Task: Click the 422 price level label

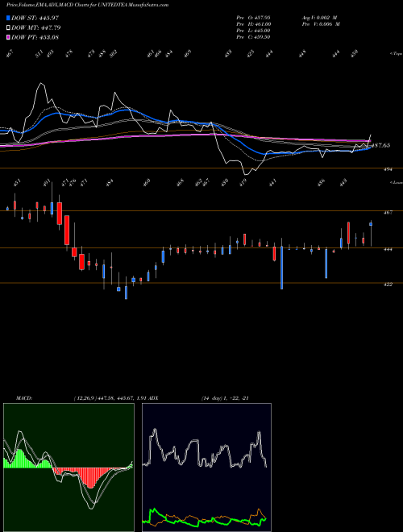Action: [388, 285]
